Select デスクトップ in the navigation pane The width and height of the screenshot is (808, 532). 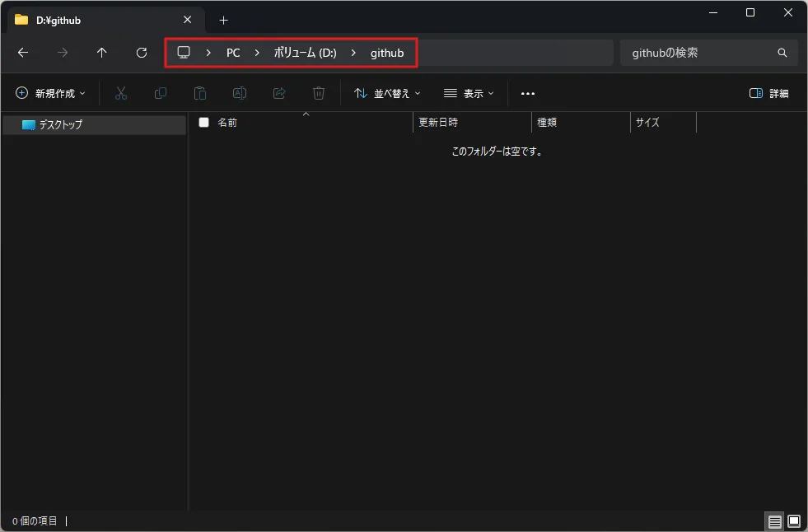point(94,124)
